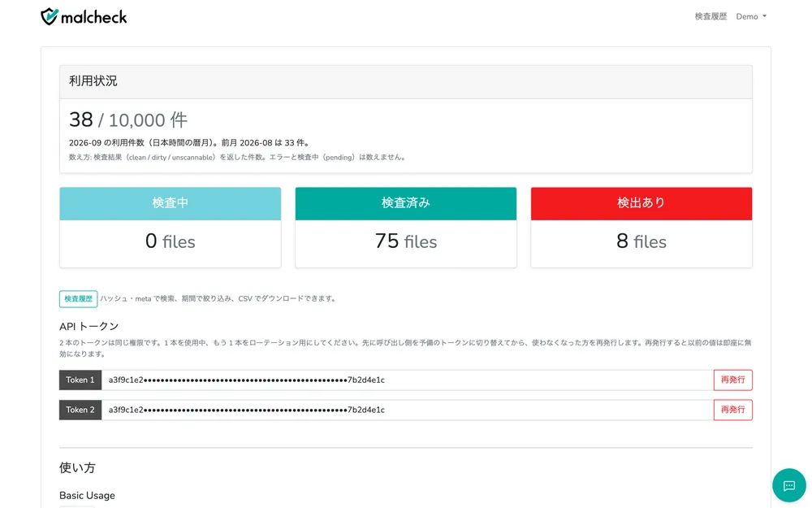Reissue Token 2 with 再発行 button
This screenshot has height=508, width=812.
click(x=732, y=410)
